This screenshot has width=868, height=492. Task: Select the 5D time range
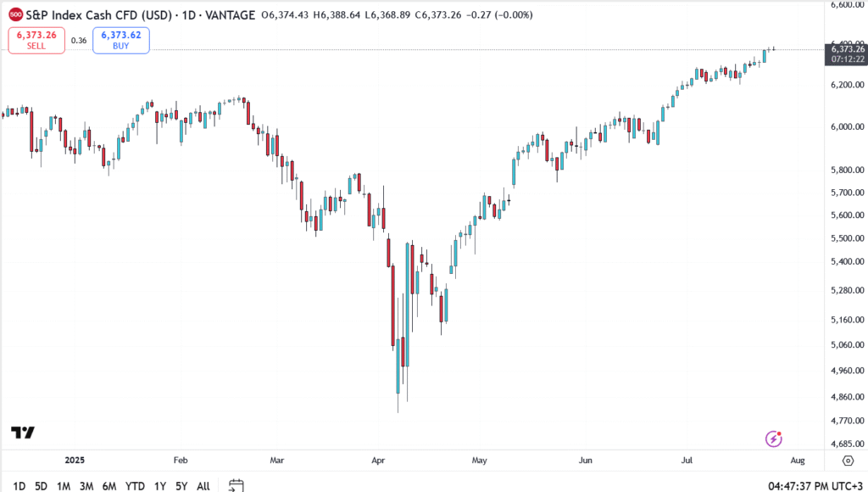[x=41, y=486]
